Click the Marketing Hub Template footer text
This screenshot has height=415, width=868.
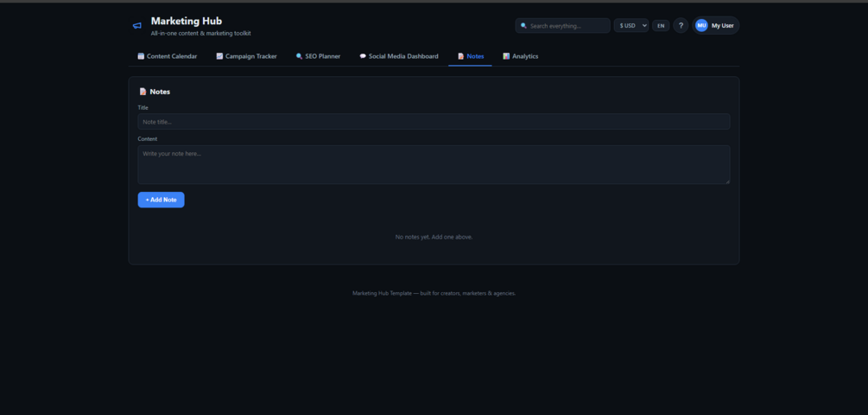434,294
